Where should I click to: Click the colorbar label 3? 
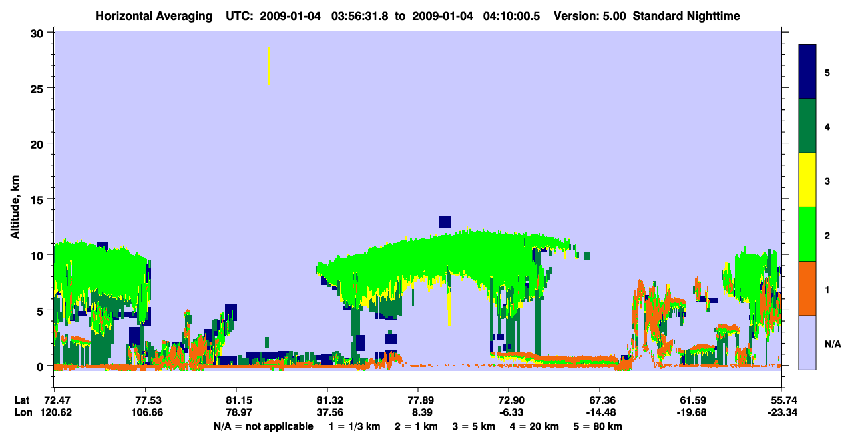click(x=827, y=180)
